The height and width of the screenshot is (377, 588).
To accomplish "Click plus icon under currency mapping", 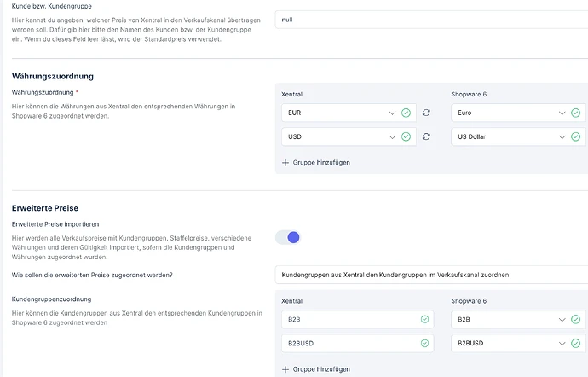I will click(285, 163).
